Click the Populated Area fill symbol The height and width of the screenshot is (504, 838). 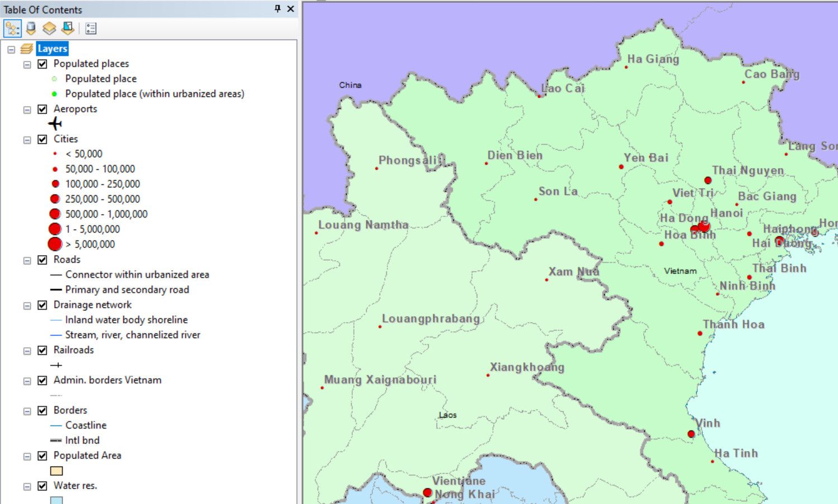point(56,471)
